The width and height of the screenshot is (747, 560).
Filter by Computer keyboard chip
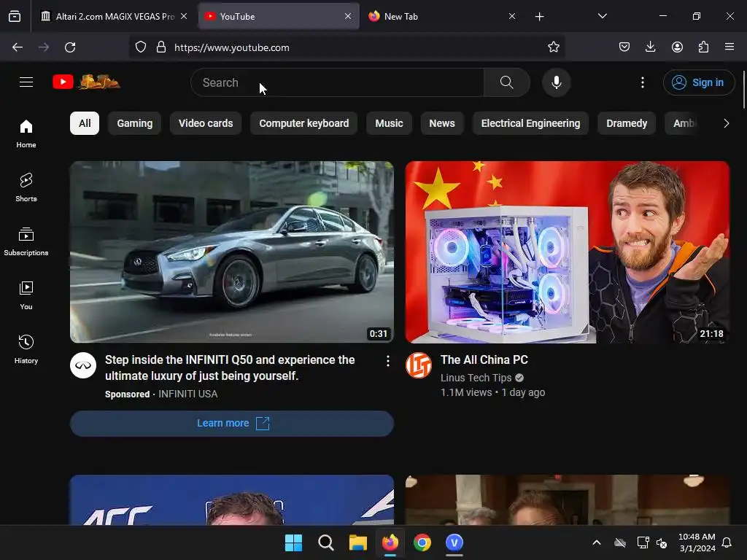tap(304, 123)
